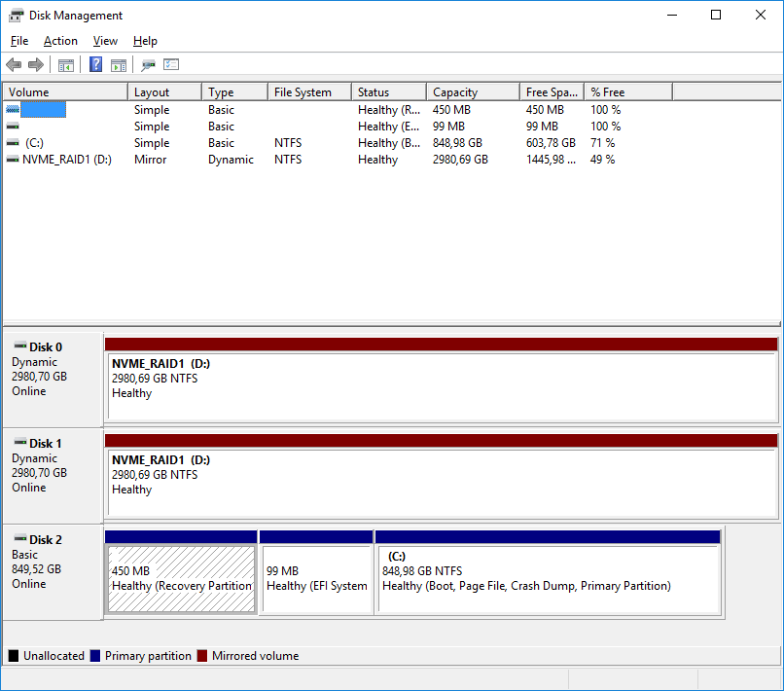Sort by the Volume column header

click(65, 92)
